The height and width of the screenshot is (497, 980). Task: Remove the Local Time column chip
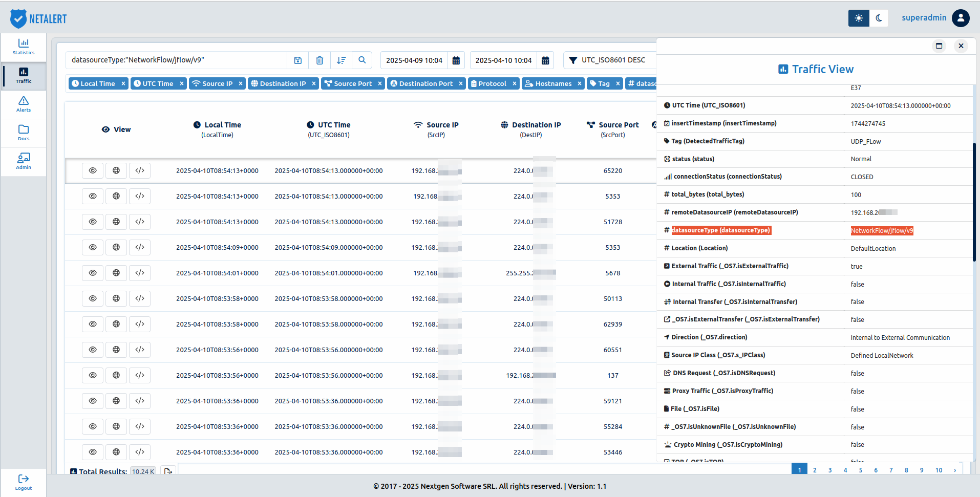pyautogui.click(x=123, y=83)
